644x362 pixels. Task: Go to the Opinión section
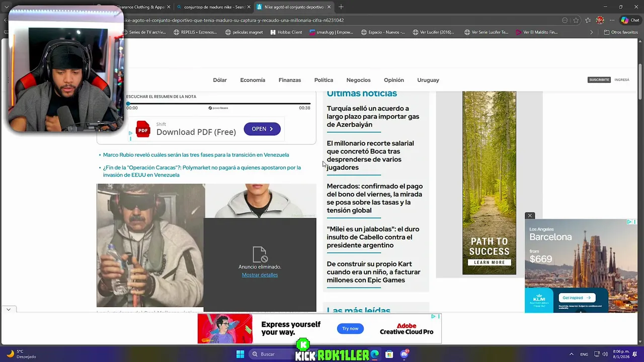pyautogui.click(x=394, y=80)
